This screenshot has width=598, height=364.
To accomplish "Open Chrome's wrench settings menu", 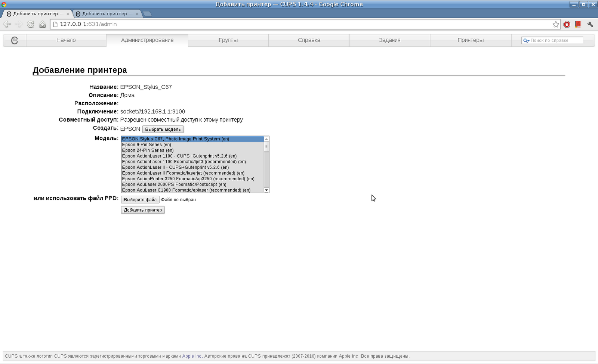I will click(590, 24).
